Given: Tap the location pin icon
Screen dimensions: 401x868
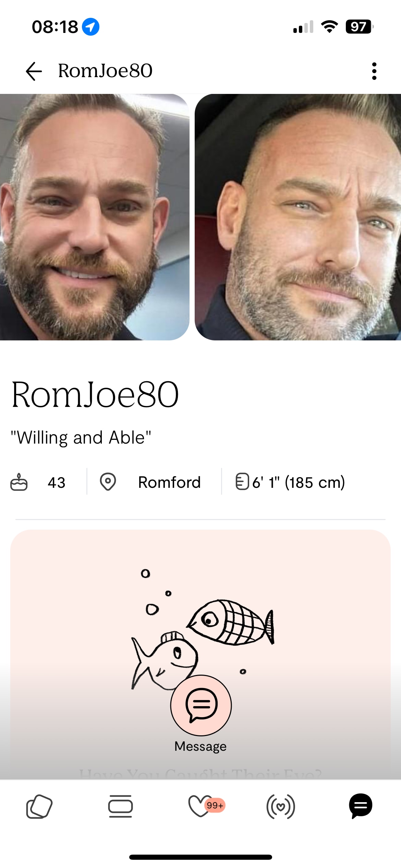Looking at the screenshot, I should pos(108,482).
